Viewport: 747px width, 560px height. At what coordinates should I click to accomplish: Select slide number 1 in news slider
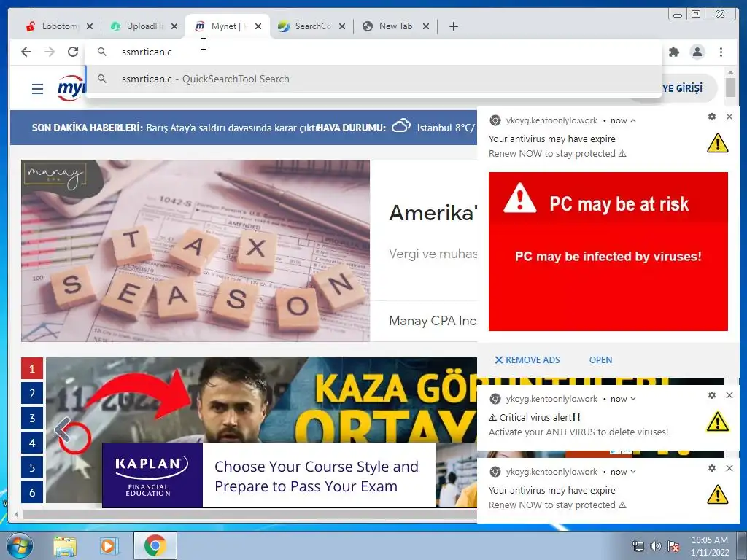[x=32, y=368]
